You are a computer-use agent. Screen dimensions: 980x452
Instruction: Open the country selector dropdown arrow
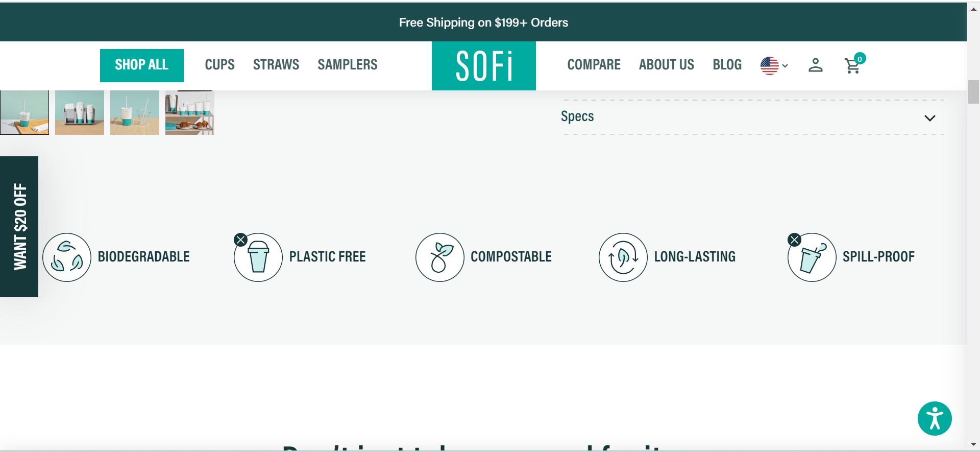pos(785,66)
